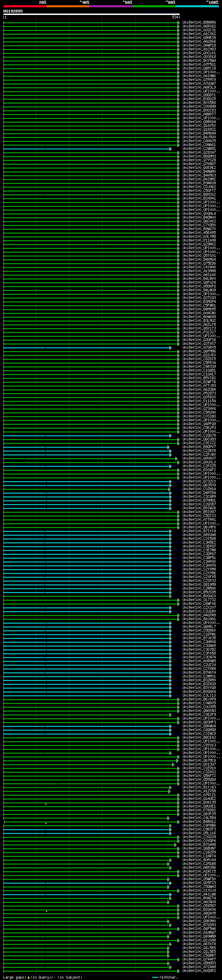Image resolution: width=222 pixels, height=980 pixels.
Task: Click the cyan ~100% identity legend segment
Action: 197,6
